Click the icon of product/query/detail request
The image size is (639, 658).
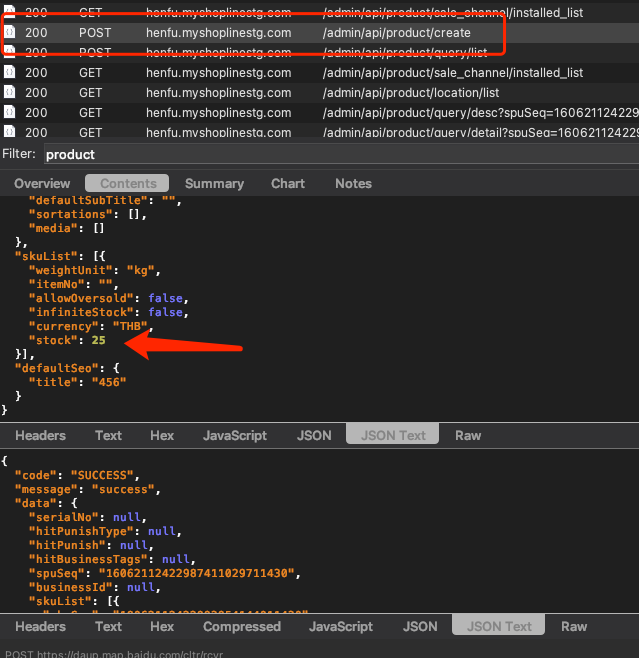9,132
